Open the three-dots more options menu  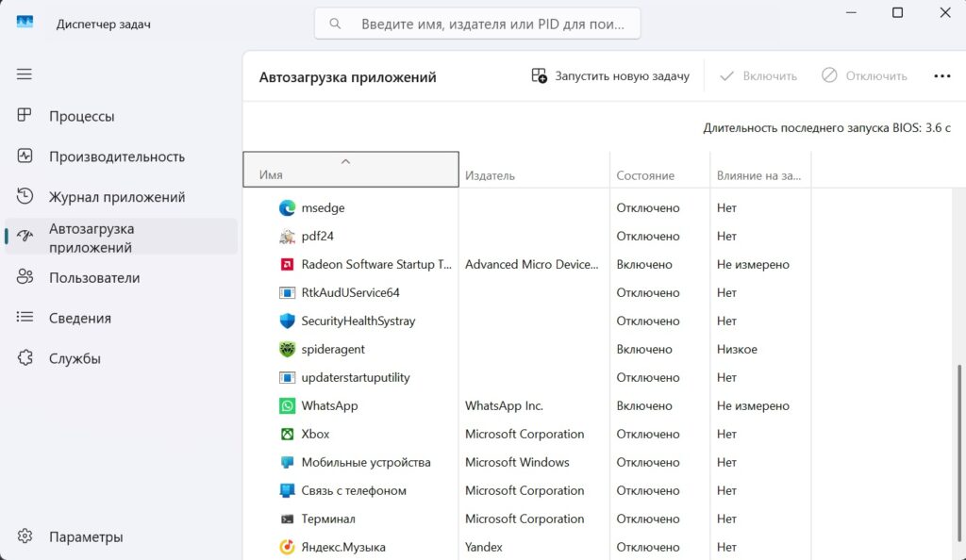click(x=942, y=75)
